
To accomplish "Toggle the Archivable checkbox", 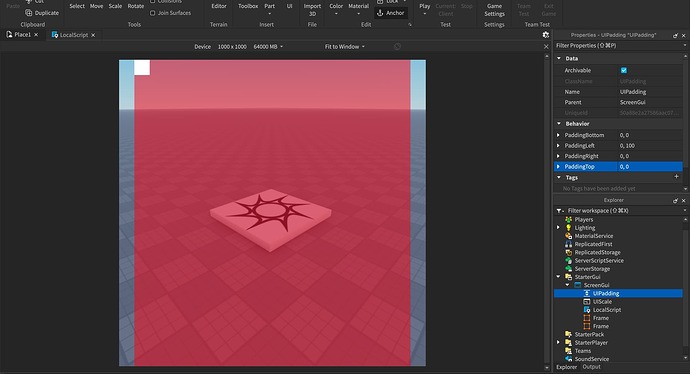I will (624, 70).
